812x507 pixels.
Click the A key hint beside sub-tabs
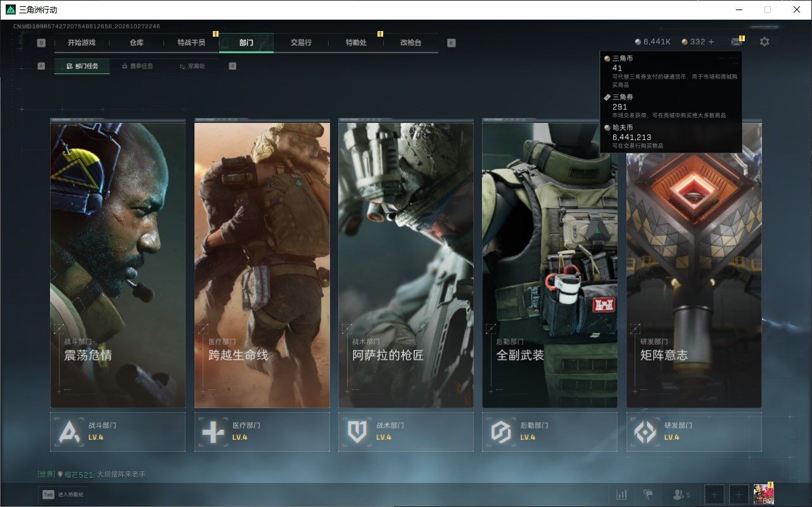pos(41,66)
